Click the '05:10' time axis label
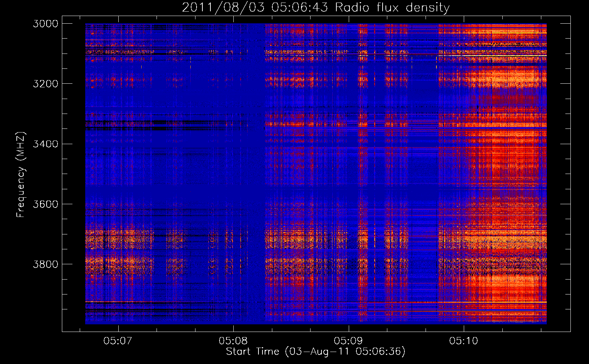 pos(463,341)
